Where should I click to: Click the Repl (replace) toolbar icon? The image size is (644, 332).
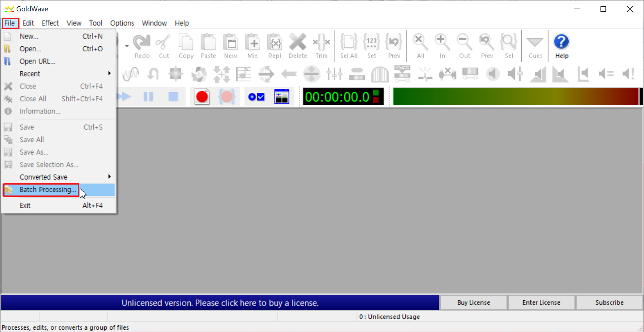(x=274, y=46)
